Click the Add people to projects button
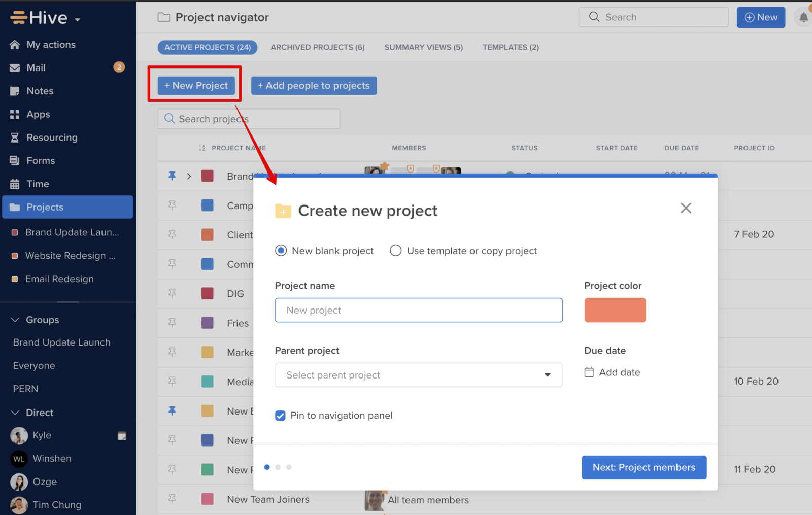Viewport: 812px width, 515px height. click(x=314, y=85)
